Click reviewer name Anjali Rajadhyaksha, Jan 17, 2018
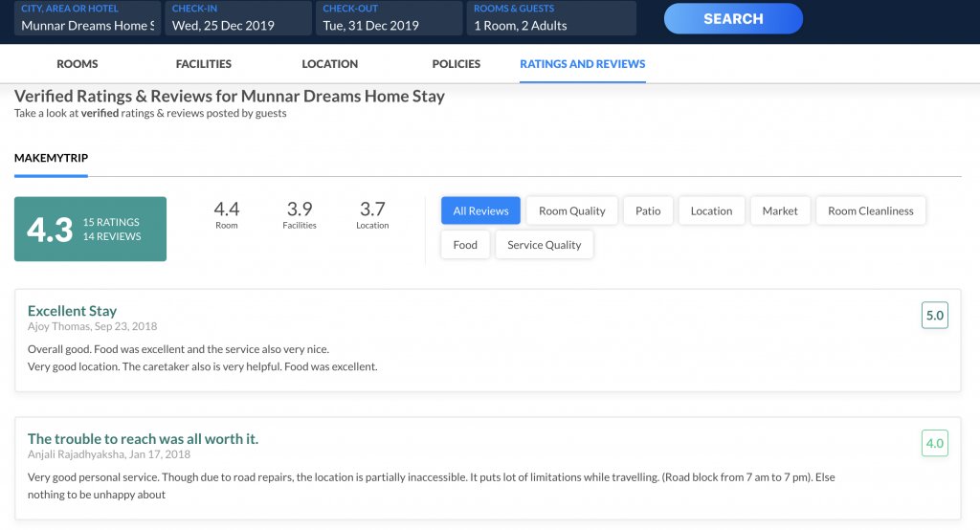Viewport: 980px width, 530px height. (x=109, y=454)
